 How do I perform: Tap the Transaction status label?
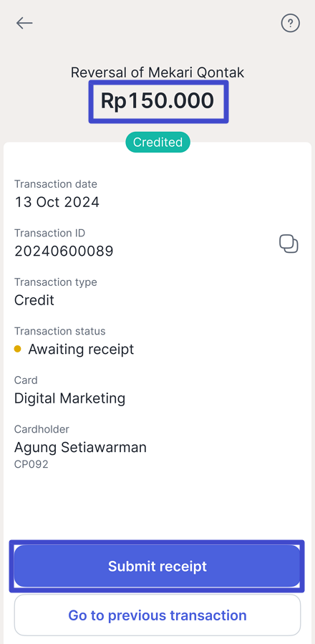click(60, 331)
